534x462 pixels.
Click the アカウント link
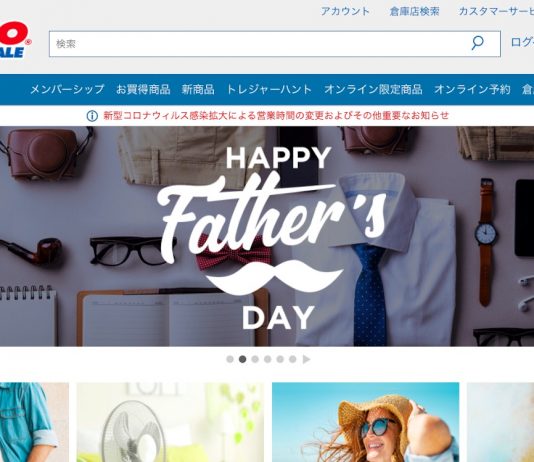(345, 11)
